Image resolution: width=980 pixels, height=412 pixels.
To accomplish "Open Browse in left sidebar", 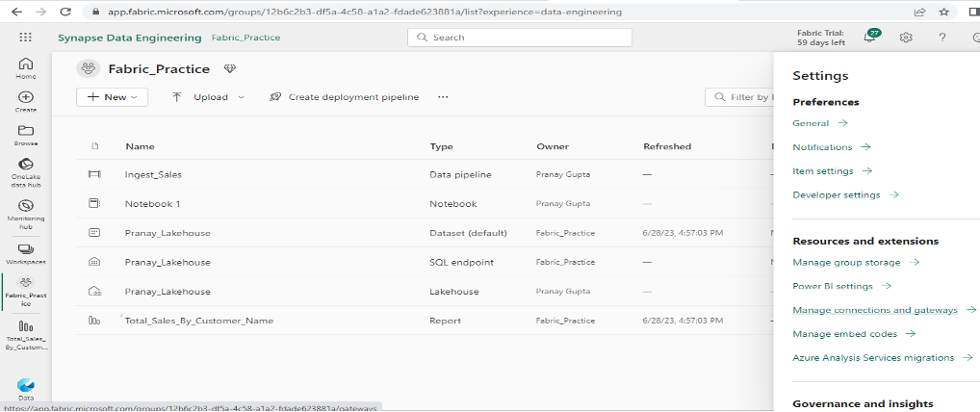I will coord(26,135).
